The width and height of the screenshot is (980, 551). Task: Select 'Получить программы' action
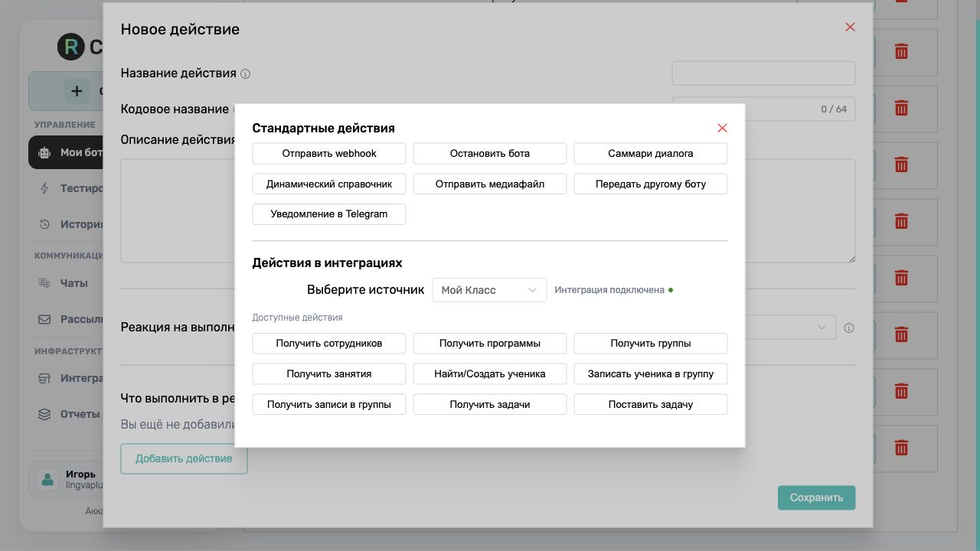point(490,343)
